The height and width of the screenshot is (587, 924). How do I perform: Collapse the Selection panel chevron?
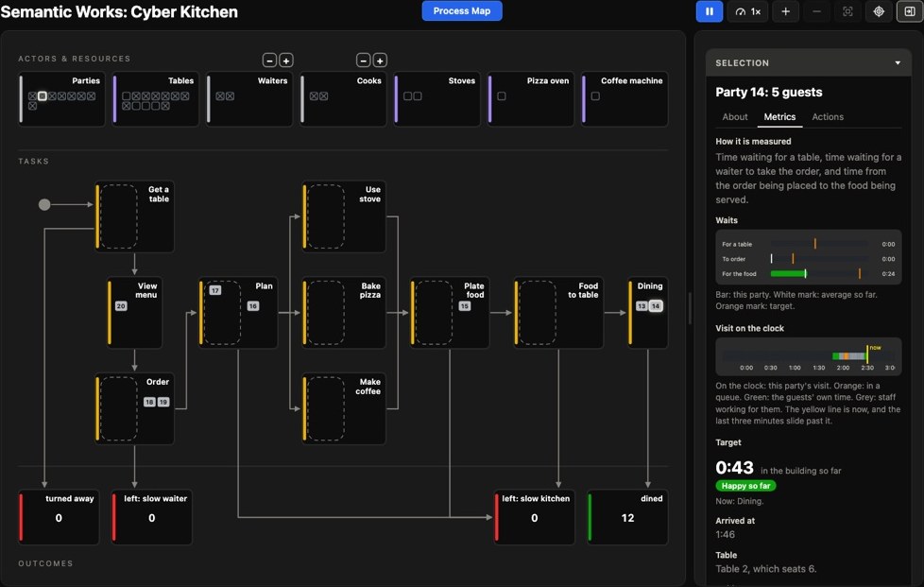[x=898, y=62]
